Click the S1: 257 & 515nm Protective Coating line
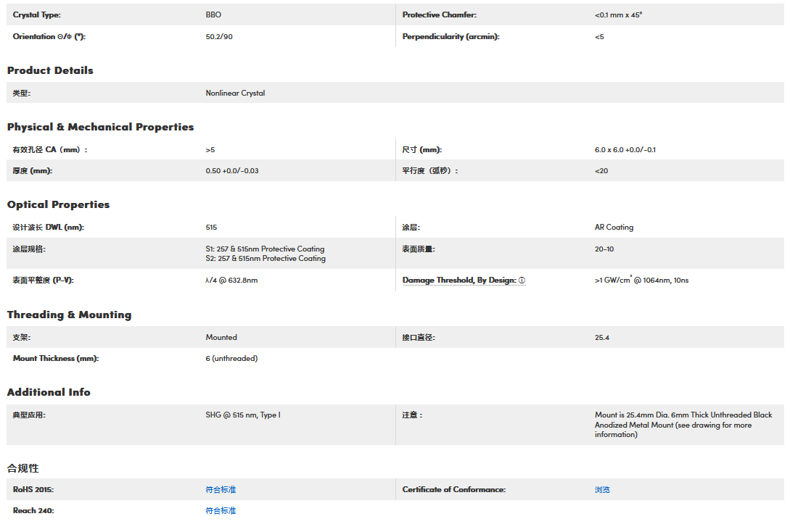 point(265,249)
